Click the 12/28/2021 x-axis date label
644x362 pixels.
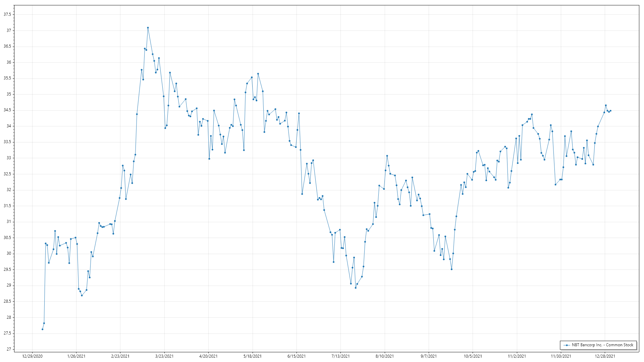[605, 356]
